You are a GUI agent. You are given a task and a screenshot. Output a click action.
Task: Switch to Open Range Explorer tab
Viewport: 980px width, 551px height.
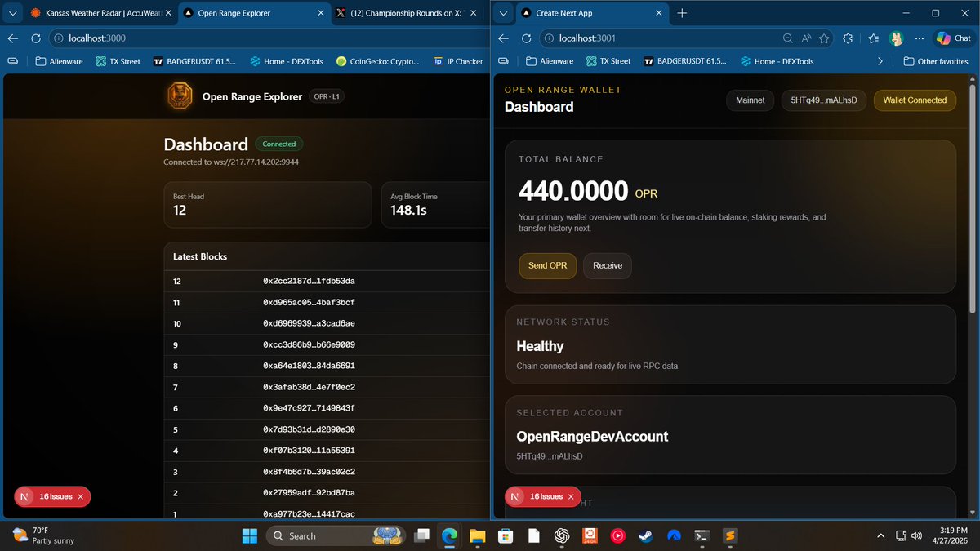click(253, 13)
